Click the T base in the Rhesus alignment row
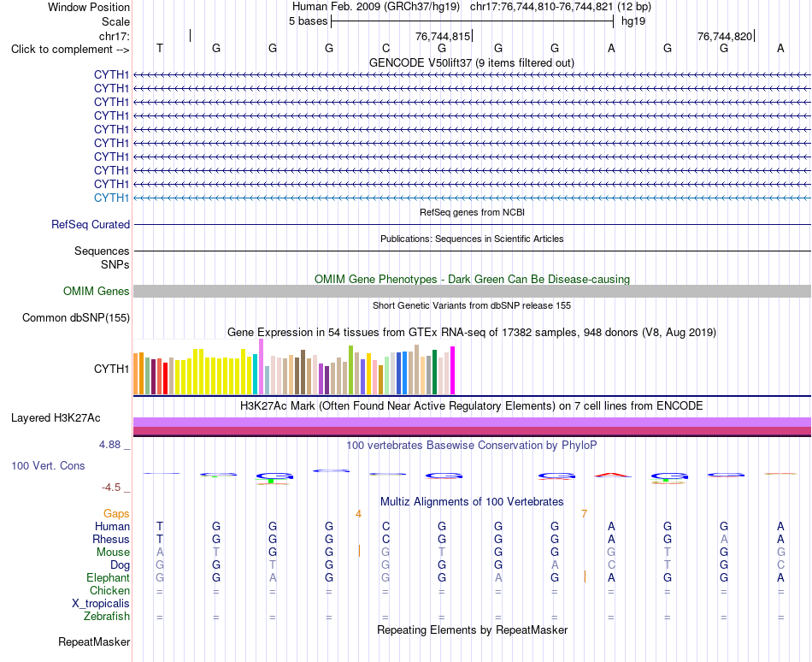 coord(160,539)
